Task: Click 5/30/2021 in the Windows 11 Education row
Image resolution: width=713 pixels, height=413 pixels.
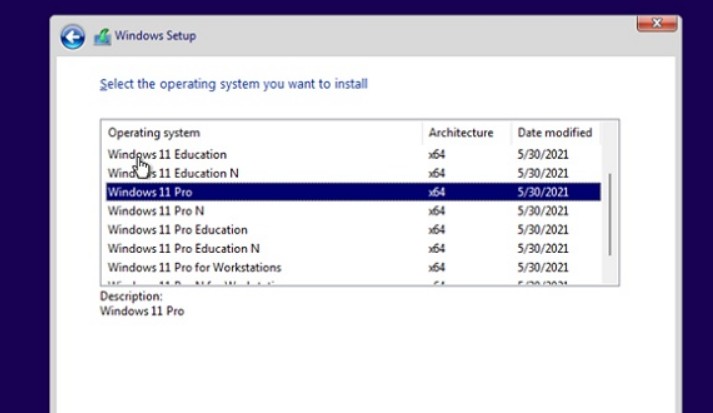Action: pos(543,155)
